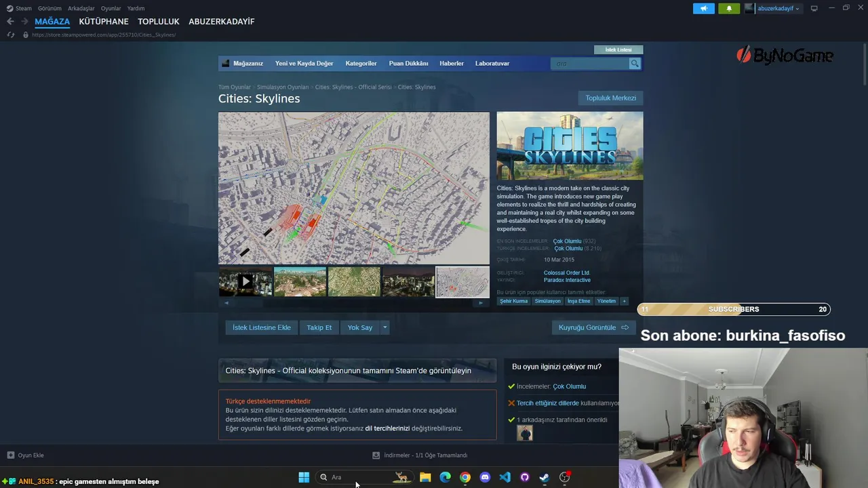This screenshot has height=488, width=868.
Task: Click the Şehir Kurma tag
Action: (513, 301)
